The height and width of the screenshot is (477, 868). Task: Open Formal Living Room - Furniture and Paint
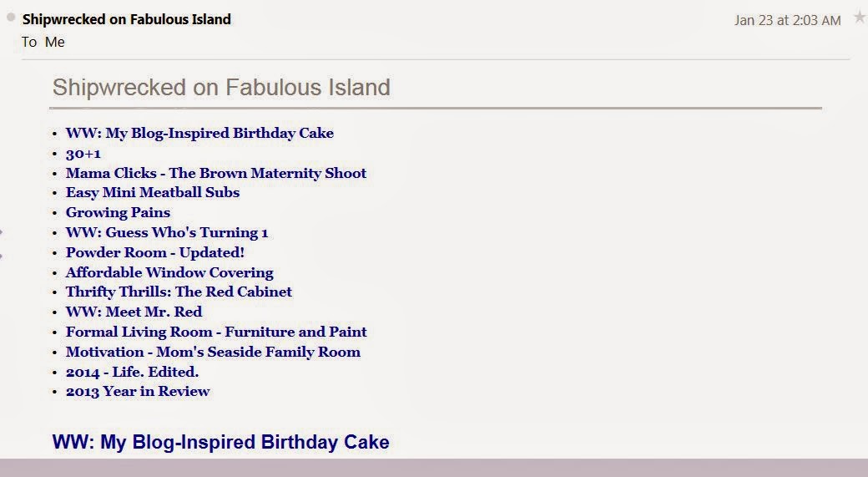[x=216, y=332]
